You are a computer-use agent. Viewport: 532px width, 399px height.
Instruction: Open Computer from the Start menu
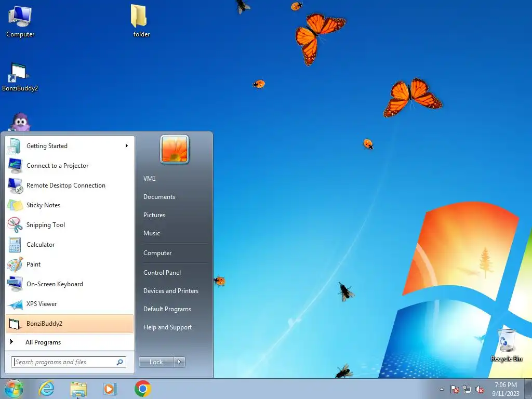(157, 253)
